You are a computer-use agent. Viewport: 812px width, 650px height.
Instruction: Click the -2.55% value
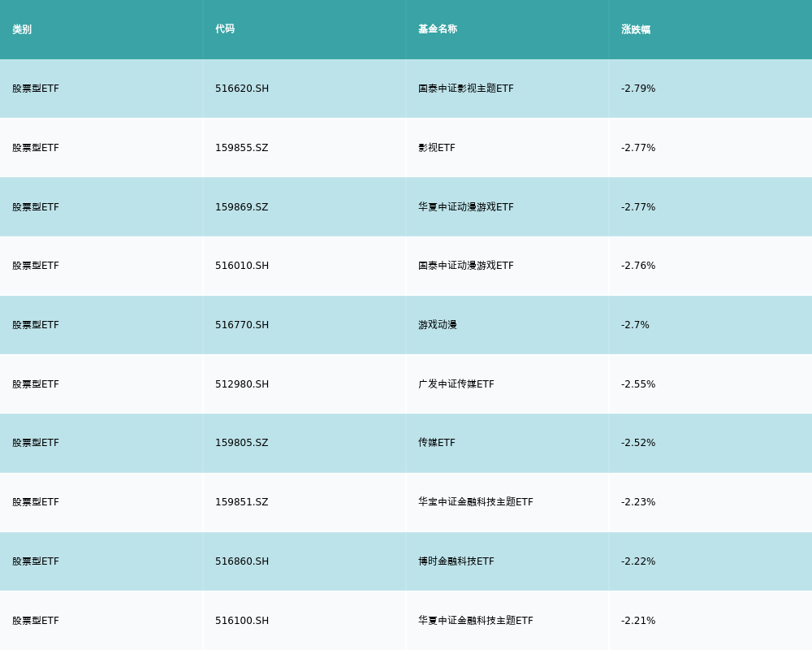point(638,384)
